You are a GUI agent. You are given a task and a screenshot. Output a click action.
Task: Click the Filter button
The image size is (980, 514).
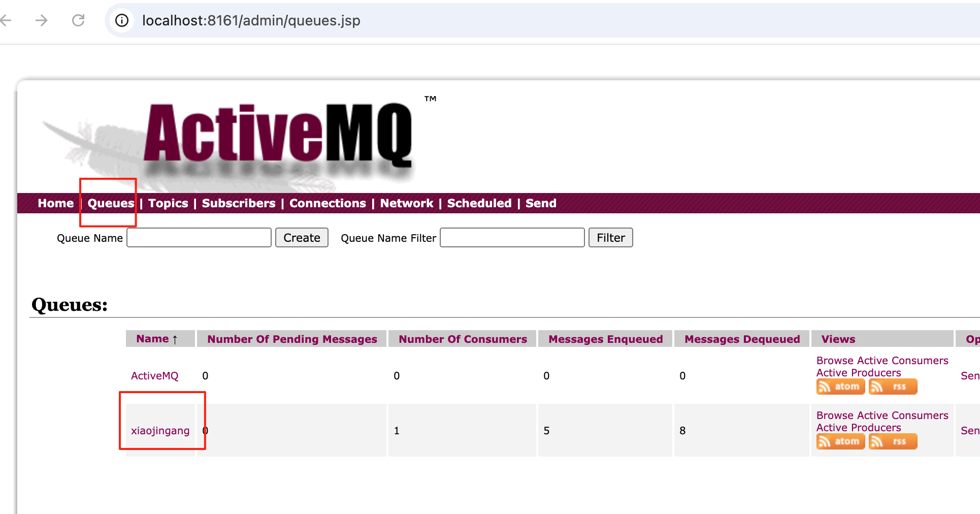[611, 238]
